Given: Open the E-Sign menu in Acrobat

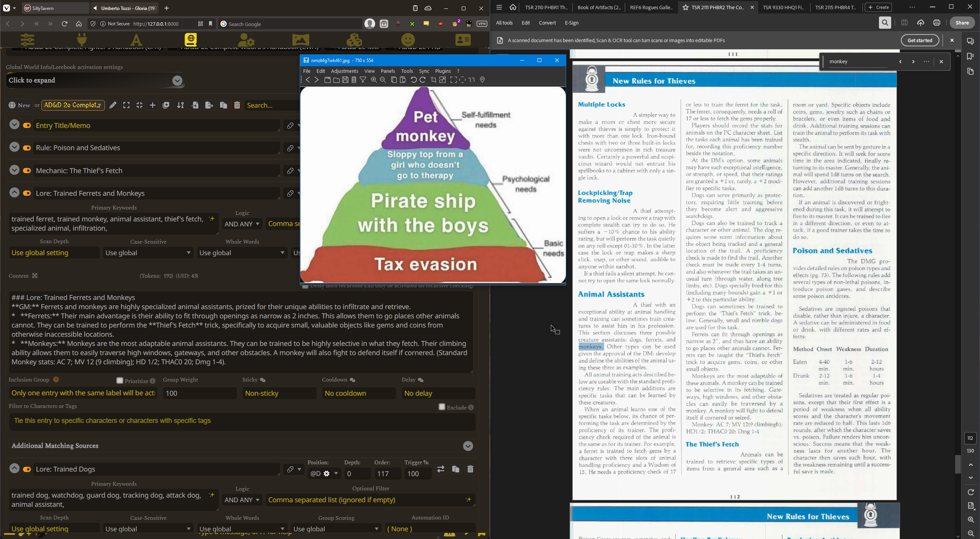Looking at the screenshot, I should tap(572, 23).
